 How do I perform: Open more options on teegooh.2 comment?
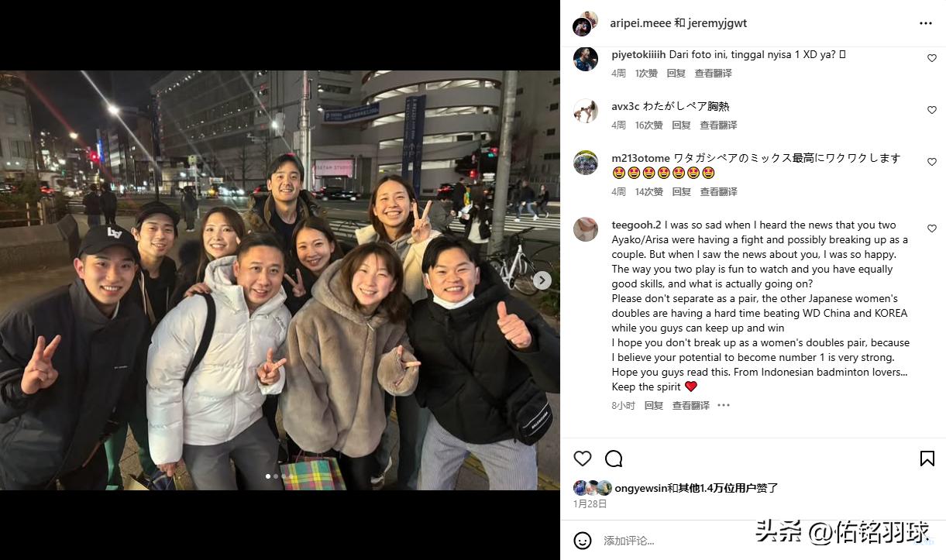click(723, 405)
